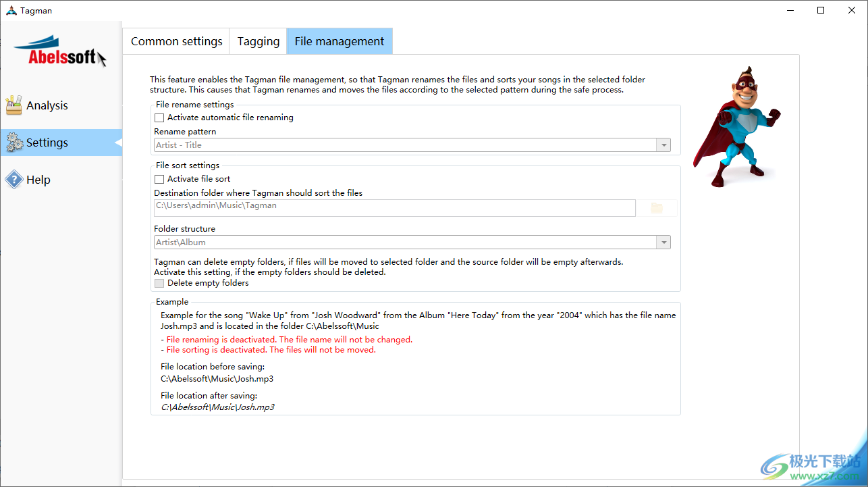The height and width of the screenshot is (487, 868).
Task: Click 'File location after saving:' label
Action: pyautogui.click(x=209, y=396)
